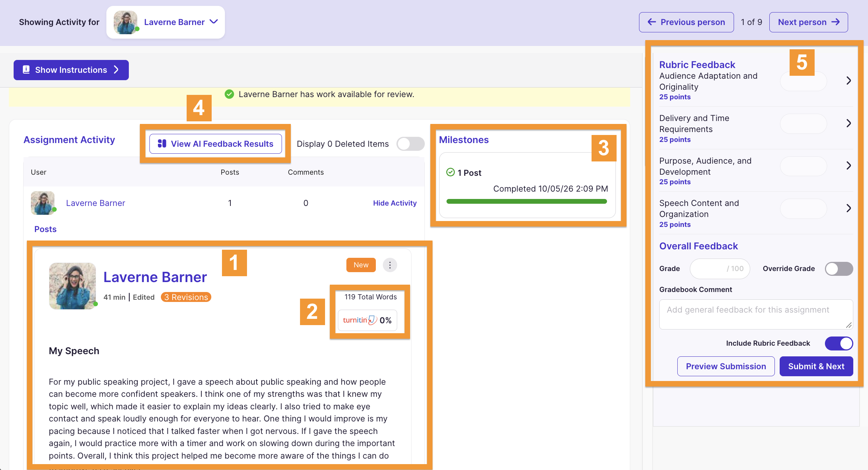Screen dimensions: 868x470
Task: Toggle Override Grade switch
Action: click(839, 268)
